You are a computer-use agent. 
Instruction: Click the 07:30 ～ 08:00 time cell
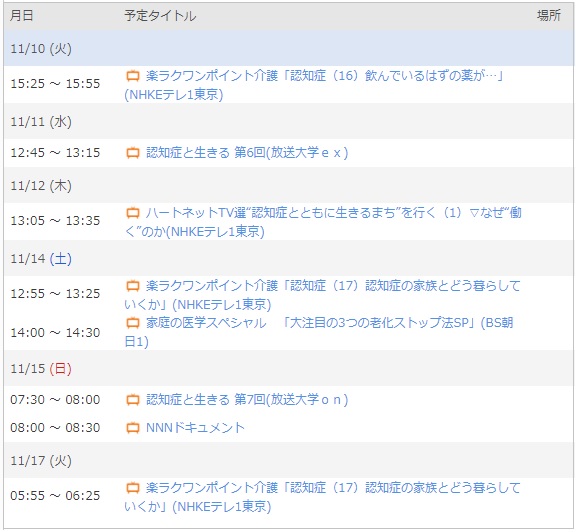click(55, 400)
